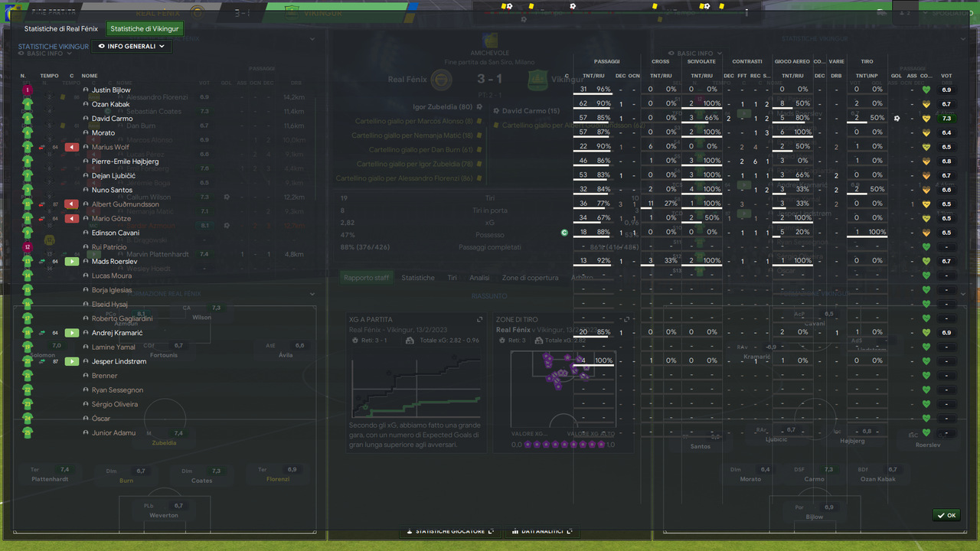The height and width of the screenshot is (551, 980).
Task: Sort by the TEMPO column header
Action: [x=49, y=76]
